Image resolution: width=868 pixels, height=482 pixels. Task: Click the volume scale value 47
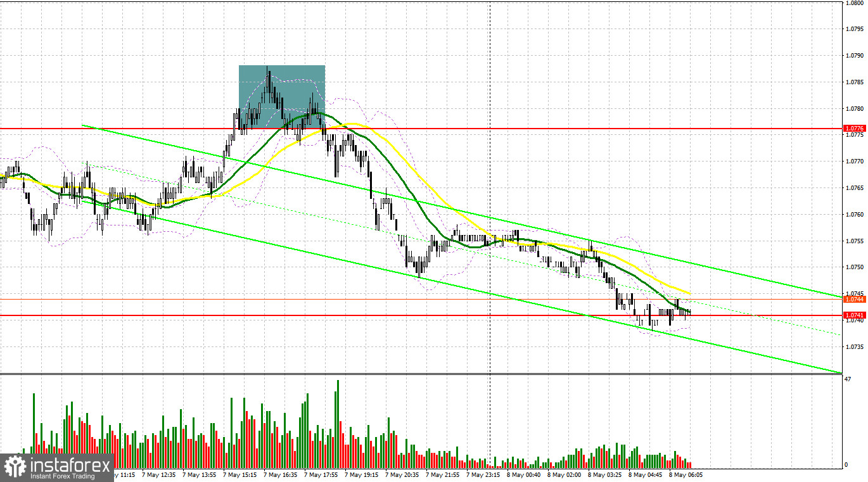tap(849, 378)
